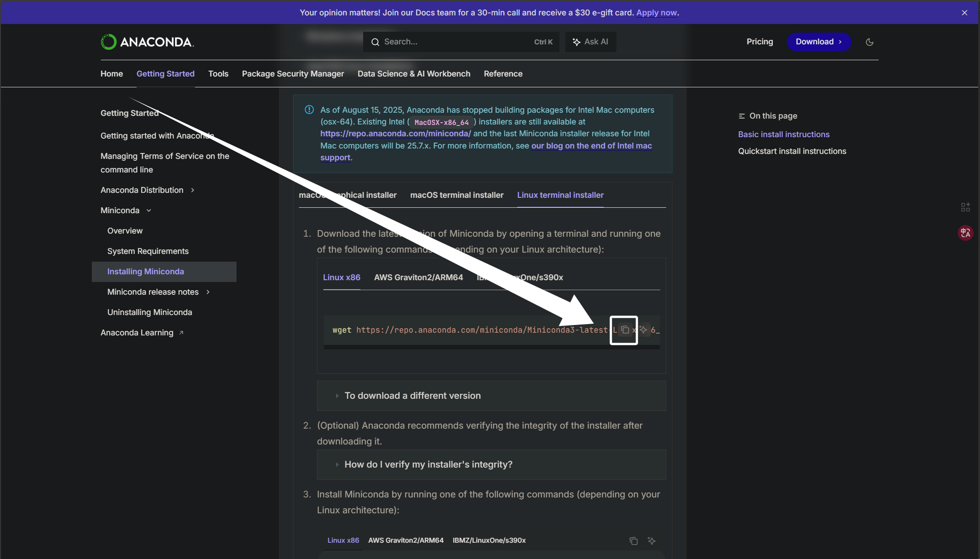This screenshot has width=980, height=559.
Task: Click the Pricing link
Action: click(x=760, y=42)
